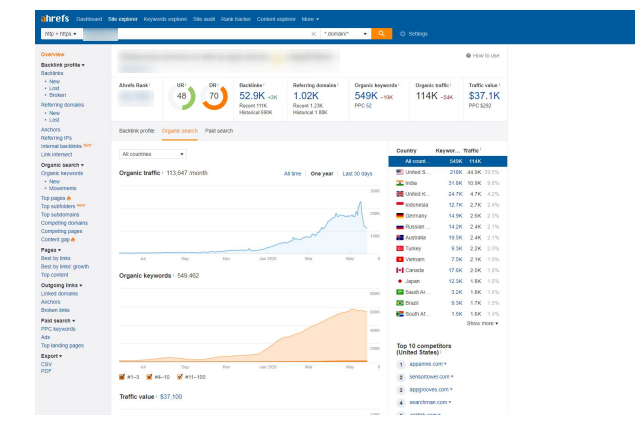Click the United States flag icon

[400, 172]
